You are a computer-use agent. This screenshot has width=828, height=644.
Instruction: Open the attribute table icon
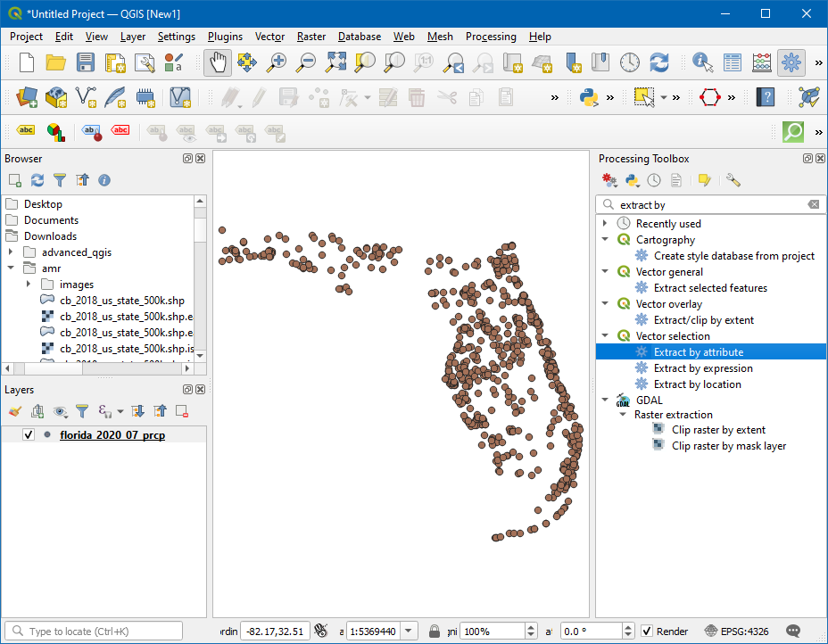pyautogui.click(x=733, y=62)
